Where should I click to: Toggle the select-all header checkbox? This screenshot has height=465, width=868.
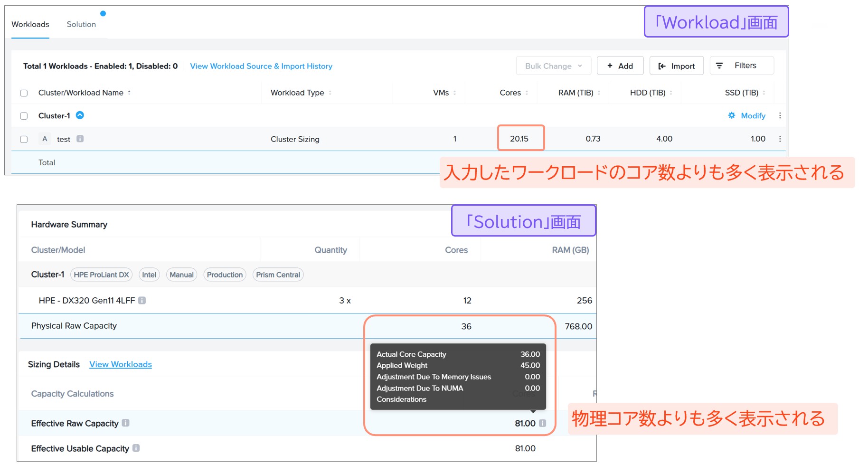tap(24, 93)
